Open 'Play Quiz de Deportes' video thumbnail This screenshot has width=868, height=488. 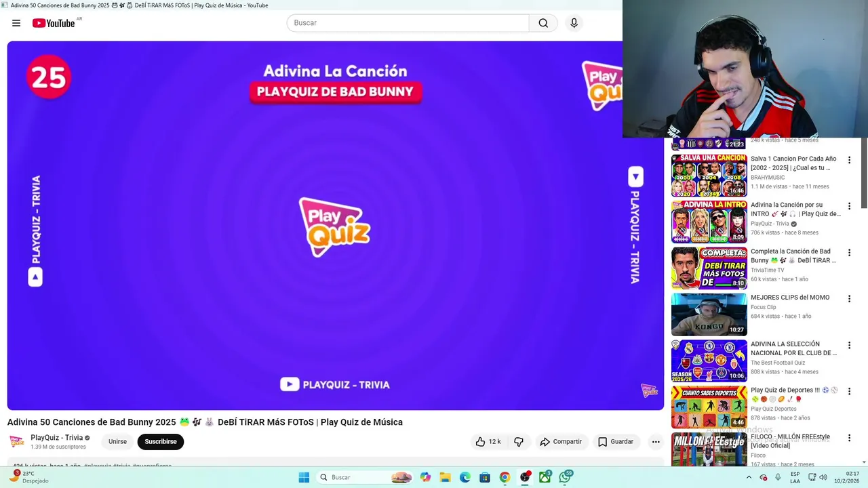tap(709, 407)
